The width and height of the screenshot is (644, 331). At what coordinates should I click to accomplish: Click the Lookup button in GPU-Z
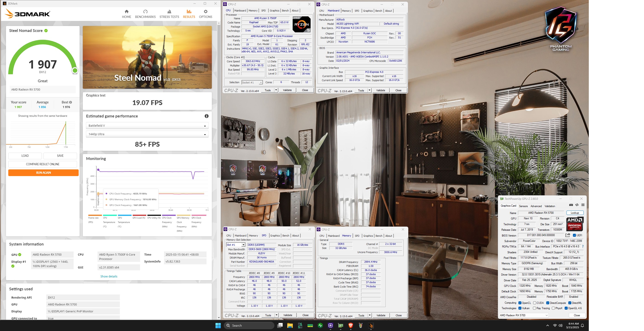pyautogui.click(x=575, y=213)
